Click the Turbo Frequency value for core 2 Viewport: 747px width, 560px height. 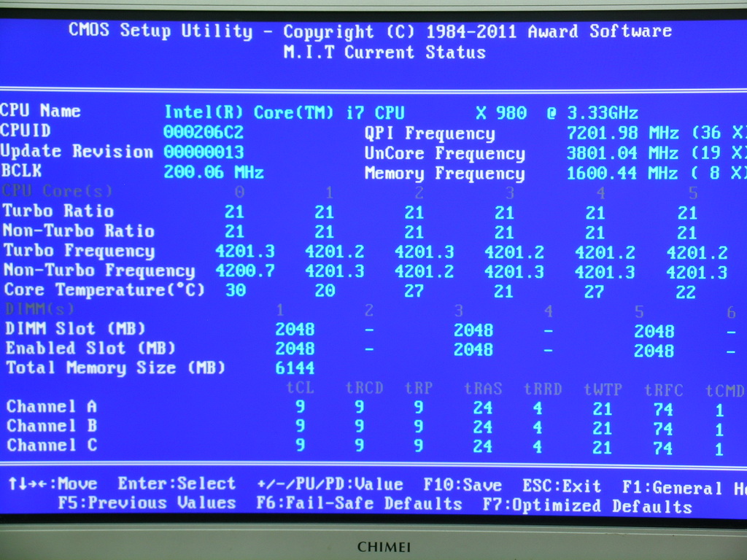tap(425, 252)
